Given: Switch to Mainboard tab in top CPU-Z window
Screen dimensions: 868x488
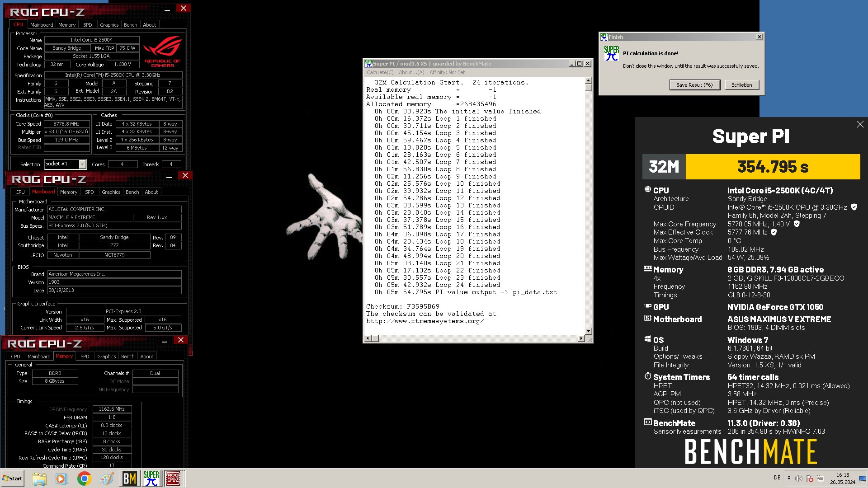Looking at the screenshot, I should (42, 25).
